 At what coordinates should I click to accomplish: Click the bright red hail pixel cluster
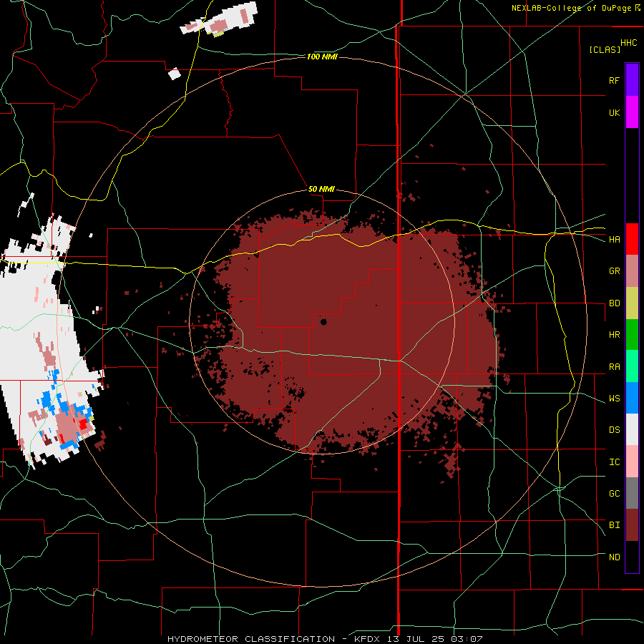tap(84, 424)
